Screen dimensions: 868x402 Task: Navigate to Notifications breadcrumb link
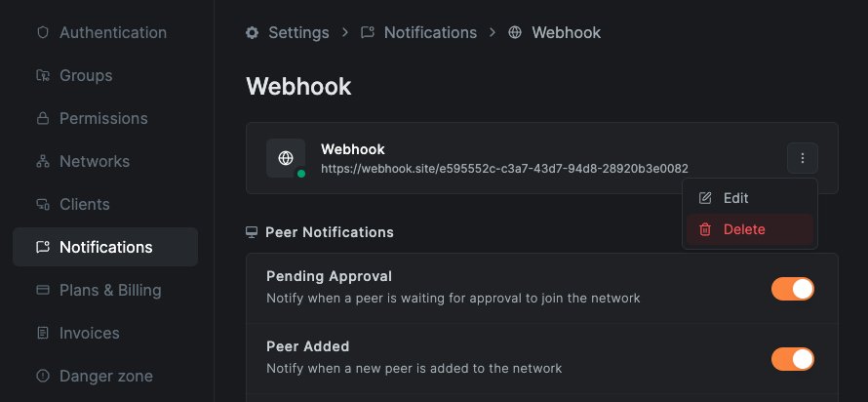[x=430, y=32]
